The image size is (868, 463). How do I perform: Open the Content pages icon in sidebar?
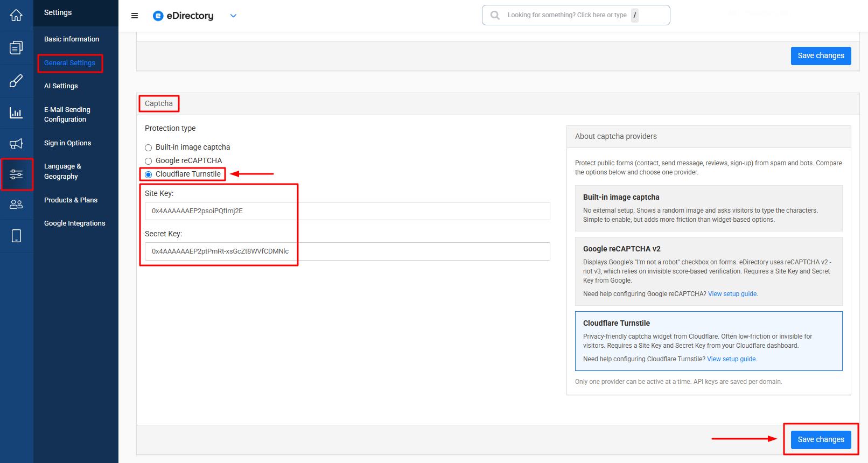16,48
